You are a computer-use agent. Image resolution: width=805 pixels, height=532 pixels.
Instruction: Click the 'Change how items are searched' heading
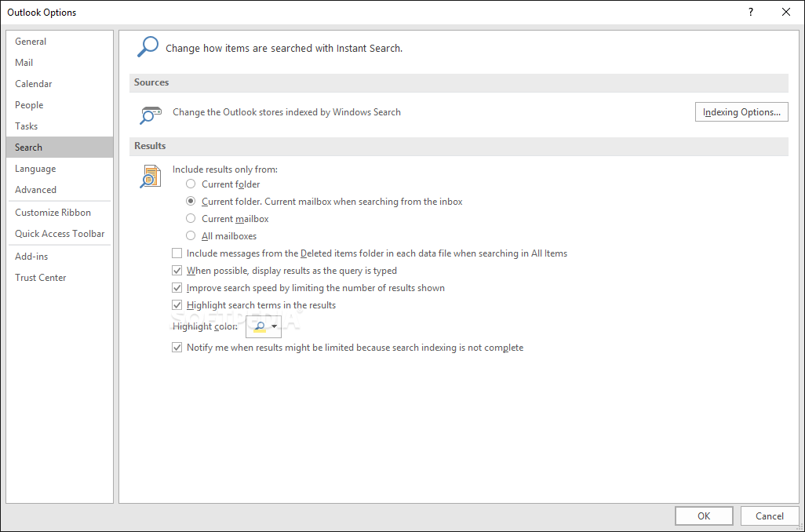click(x=284, y=49)
